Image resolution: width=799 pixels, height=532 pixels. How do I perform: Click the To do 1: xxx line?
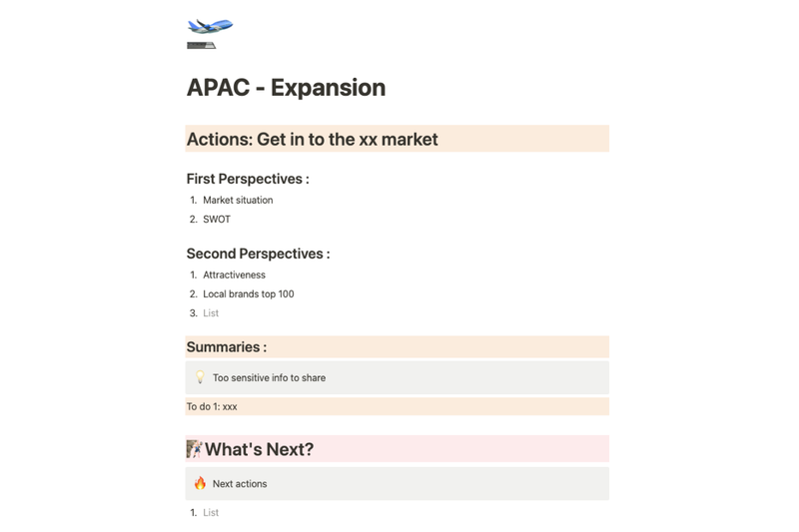(397, 406)
